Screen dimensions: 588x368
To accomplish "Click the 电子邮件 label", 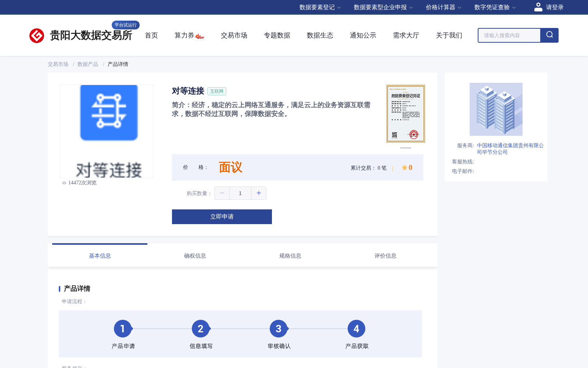I will [x=463, y=171].
